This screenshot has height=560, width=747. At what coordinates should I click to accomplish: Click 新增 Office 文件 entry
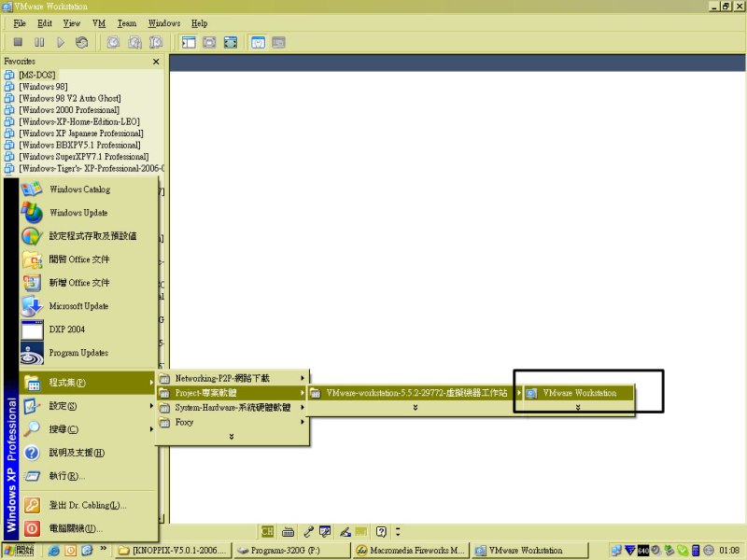(x=89, y=283)
